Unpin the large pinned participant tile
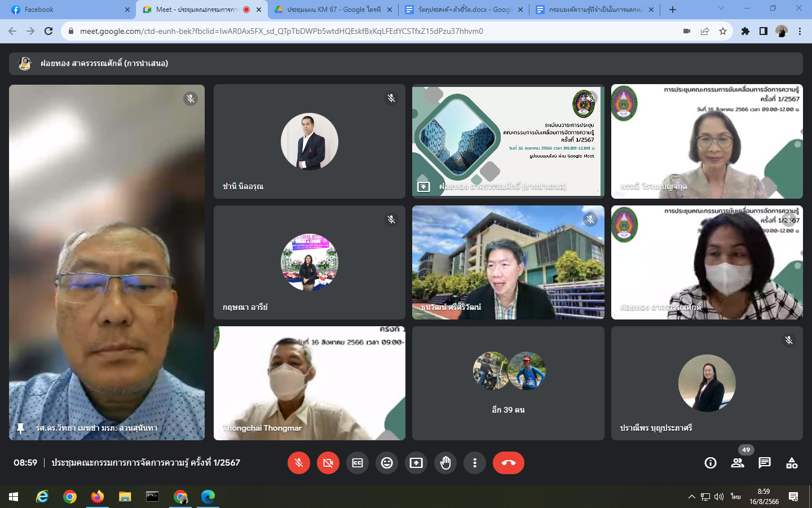The width and height of the screenshot is (812, 508). (x=21, y=428)
